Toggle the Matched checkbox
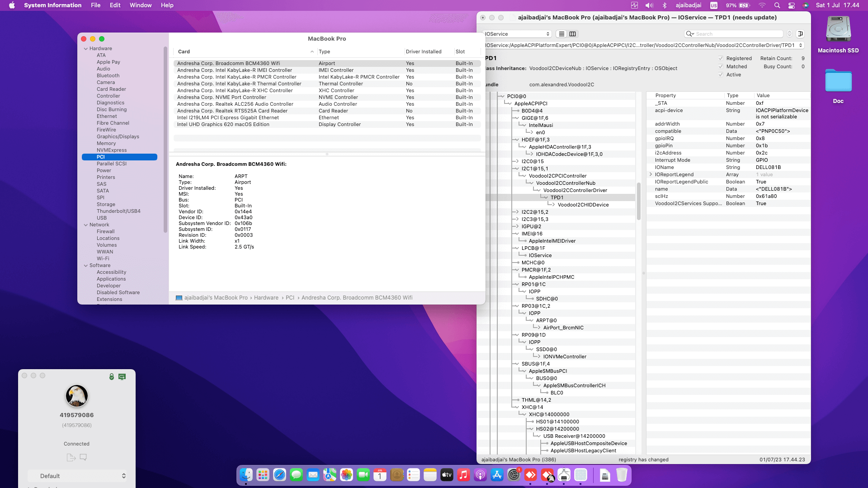Screen dimensions: 868x488 (721, 66)
